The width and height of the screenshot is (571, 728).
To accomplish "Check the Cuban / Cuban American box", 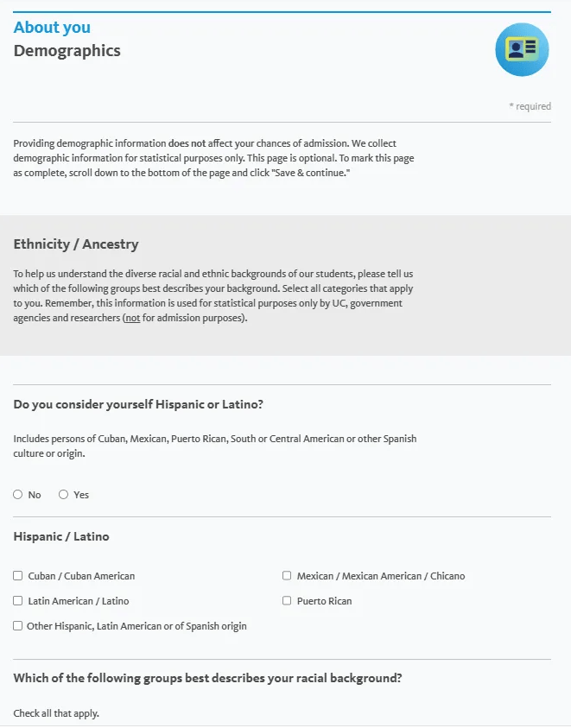I will click(x=17, y=576).
